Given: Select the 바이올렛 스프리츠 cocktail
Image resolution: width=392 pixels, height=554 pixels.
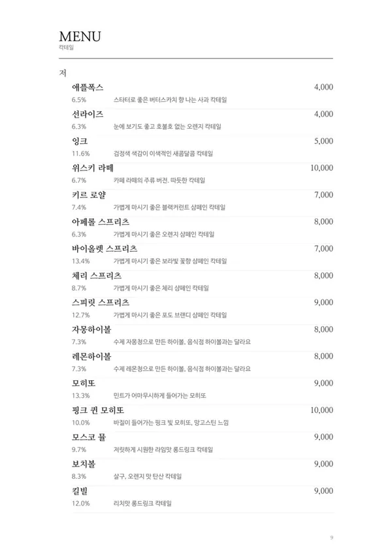Looking at the screenshot, I should tap(105, 248).
